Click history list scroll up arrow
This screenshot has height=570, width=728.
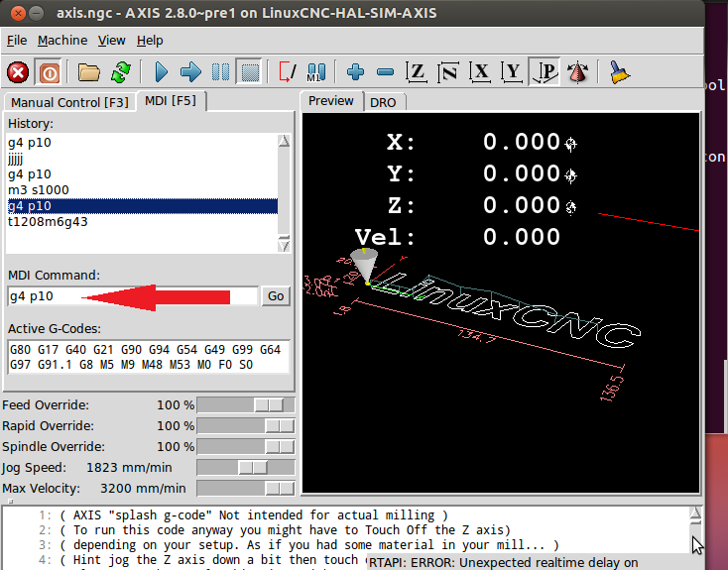(284, 141)
